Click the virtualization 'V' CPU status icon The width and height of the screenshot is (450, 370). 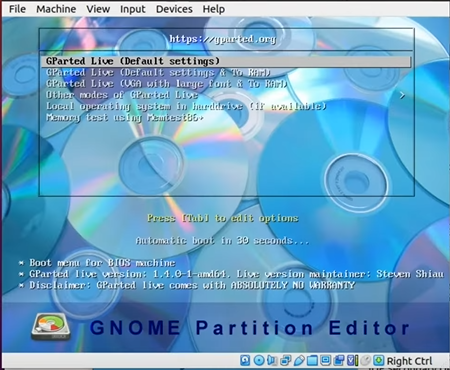point(353,360)
